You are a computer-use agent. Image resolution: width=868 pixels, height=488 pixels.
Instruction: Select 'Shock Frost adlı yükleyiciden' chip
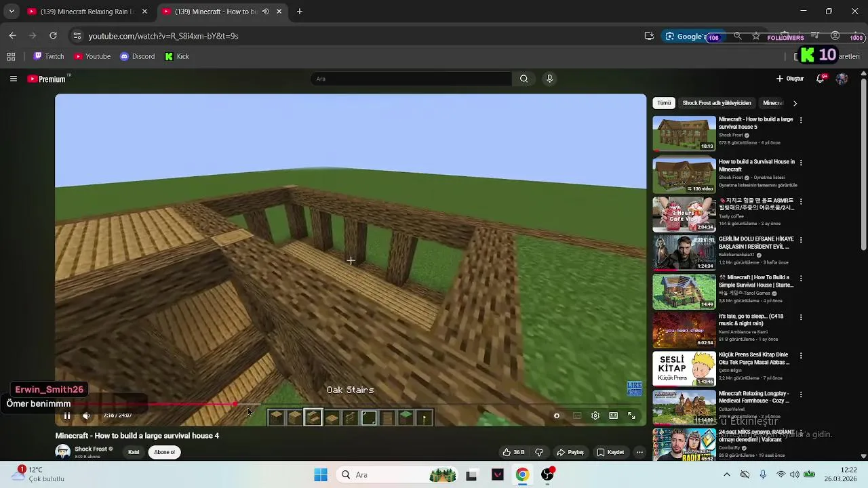(x=717, y=103)
